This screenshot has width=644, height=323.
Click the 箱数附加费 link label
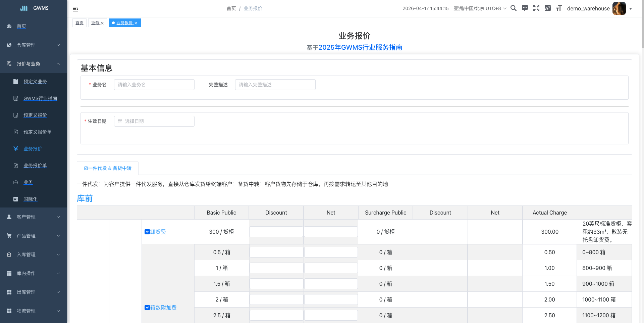point(163,308)
